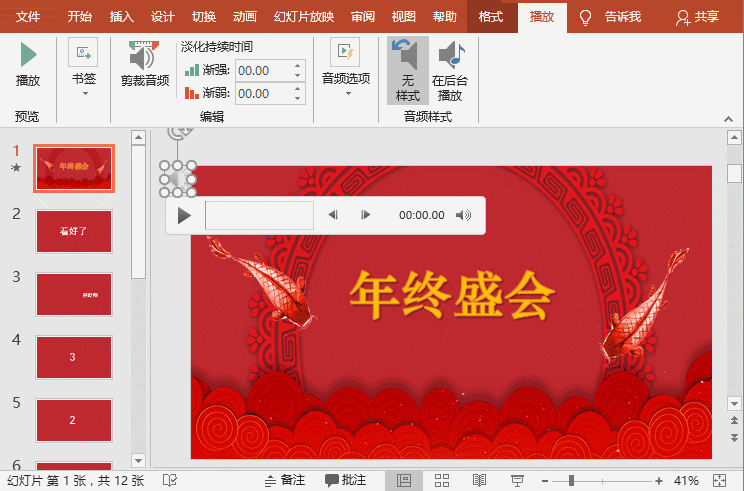744x491 pixels.
Task: Start slideshow from status bar icon
Action: click(x=516, y=481)
